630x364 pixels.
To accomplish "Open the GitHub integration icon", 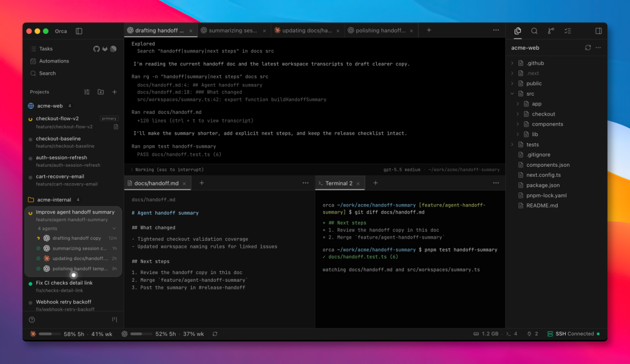I will [96, 48].
